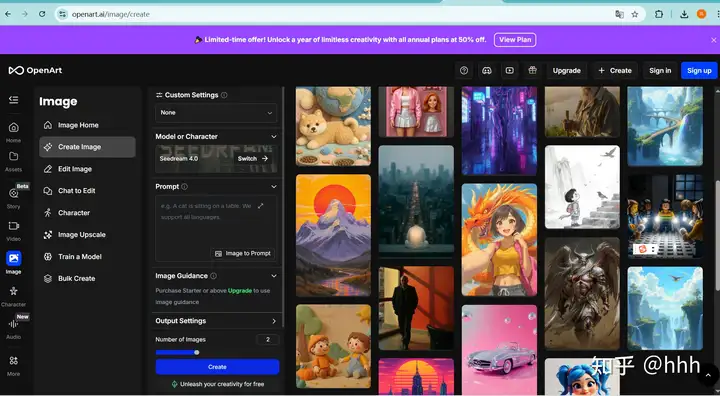Click the translate page icon

[619, 14]
